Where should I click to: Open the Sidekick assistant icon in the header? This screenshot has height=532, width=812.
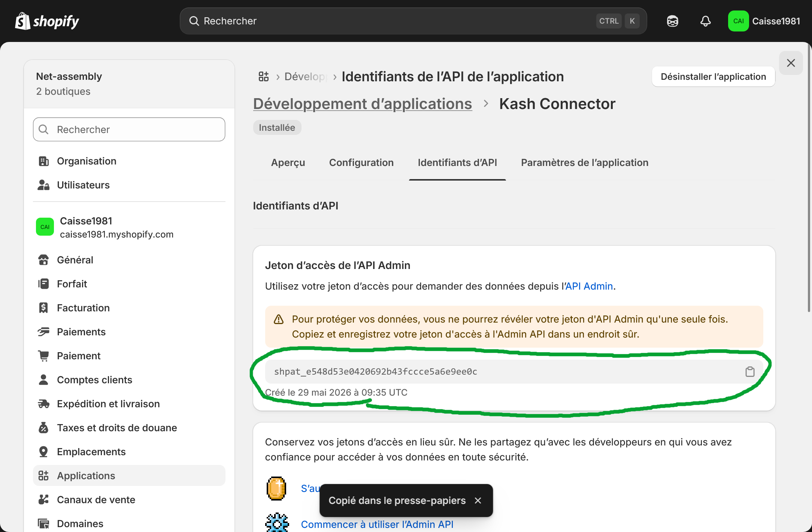[x=672, y=21]
